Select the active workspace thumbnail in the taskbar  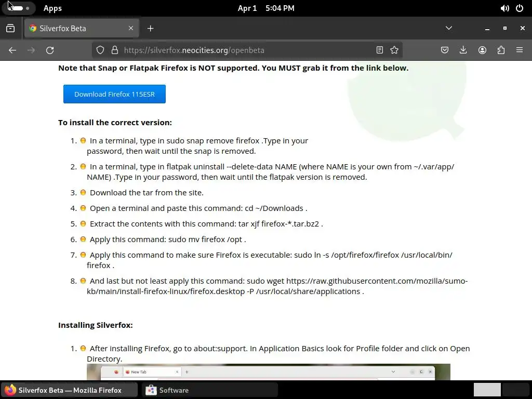coord(487,390)
